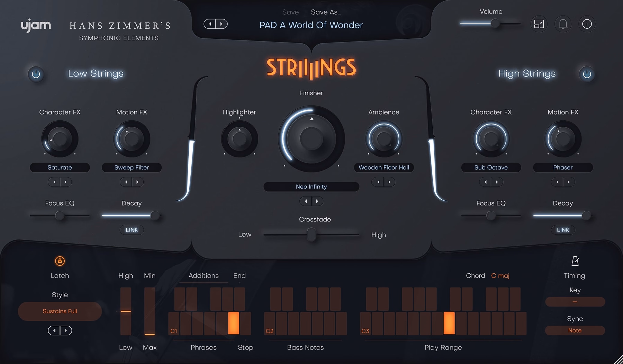The width and height of the screenshot is (623, 364).
Task: Open the Wooden Floor Hall ambience dropdown
Action: coord(384,167)
